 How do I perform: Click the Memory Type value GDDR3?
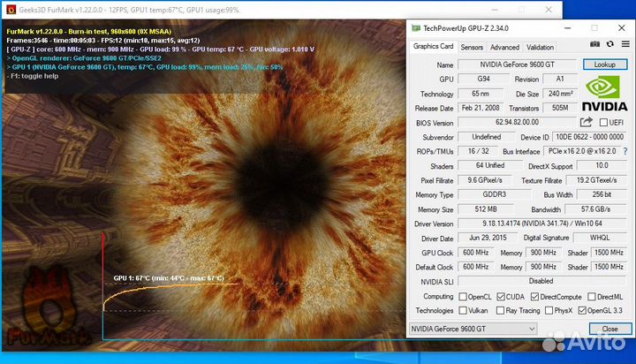click(x=495, y=194)
